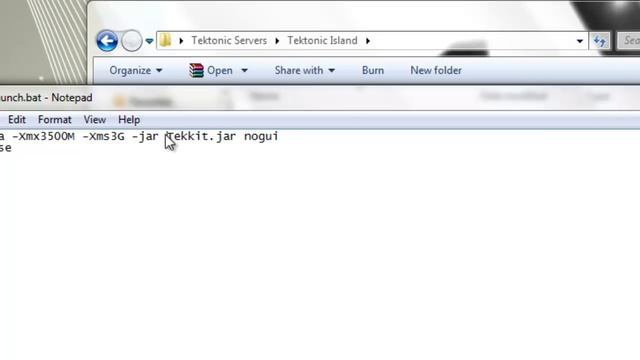Click the WinRAR Open icon

196,71
